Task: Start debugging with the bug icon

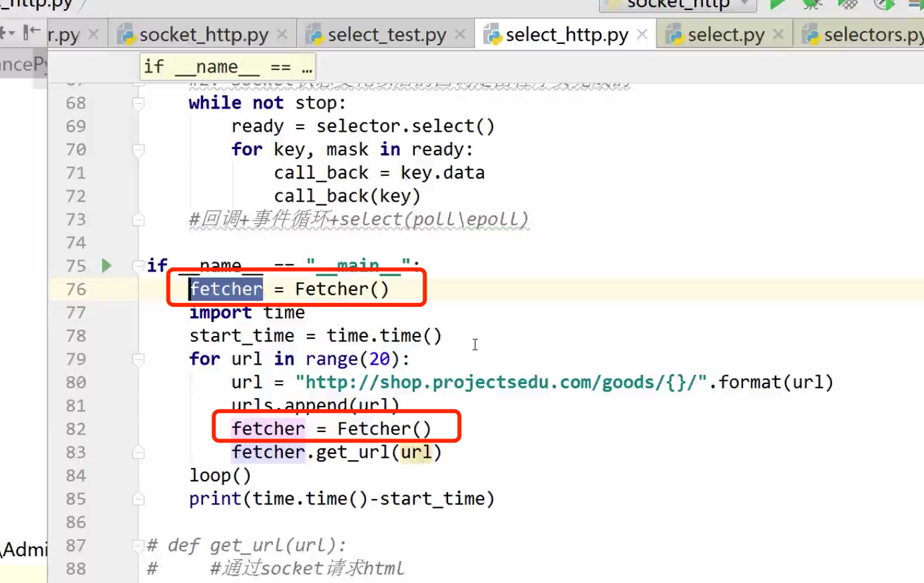Action: 812,5
